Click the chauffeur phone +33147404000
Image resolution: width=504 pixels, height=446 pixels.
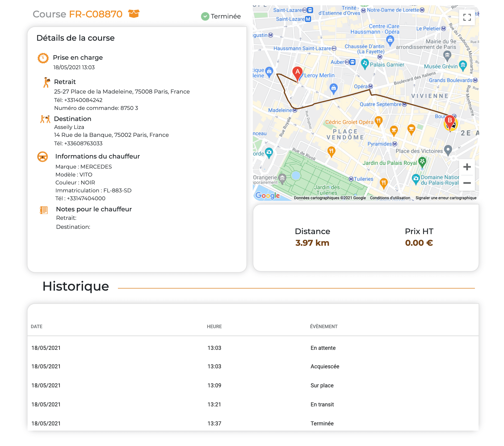click(86, 198)
